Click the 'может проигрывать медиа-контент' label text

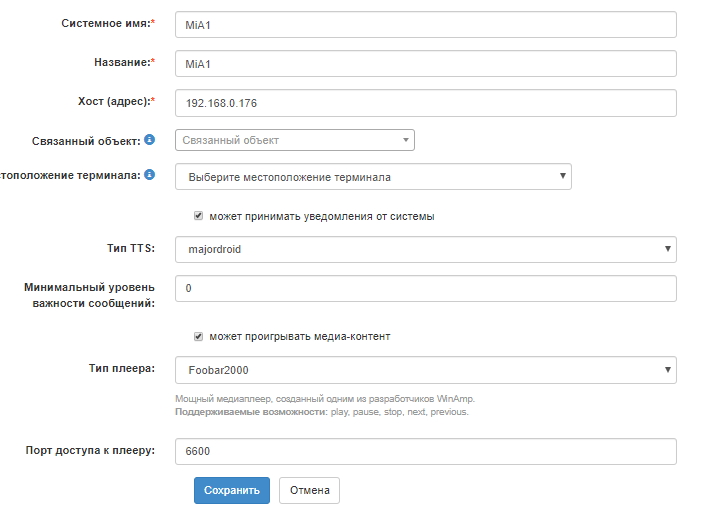click(299, 336)
